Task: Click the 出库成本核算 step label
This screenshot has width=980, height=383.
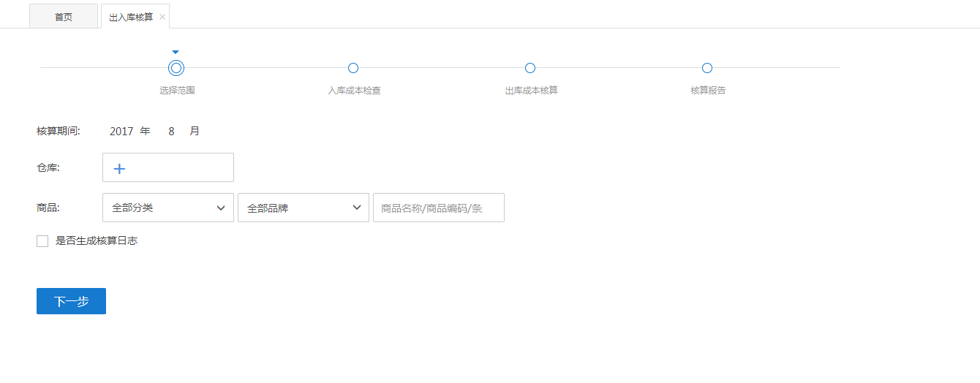Action: click(x=531, y=91)
